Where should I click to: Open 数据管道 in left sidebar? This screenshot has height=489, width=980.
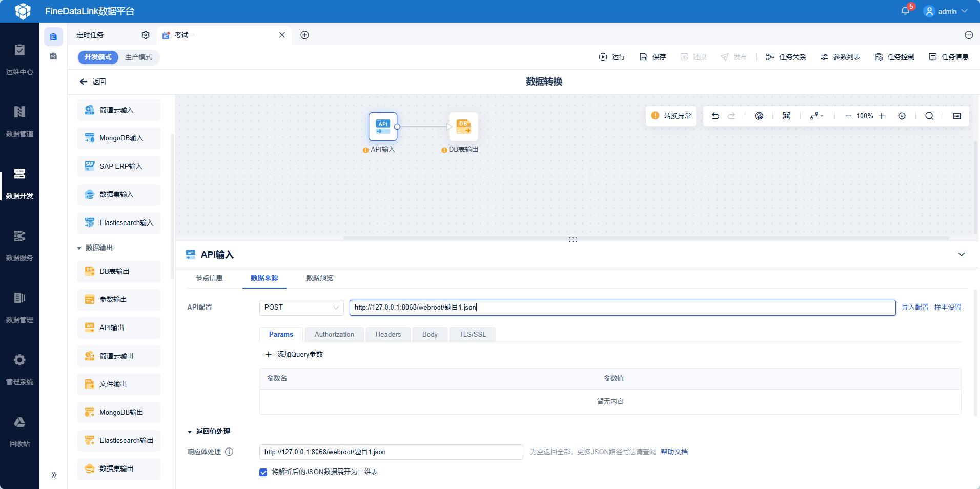coord(19,121)
